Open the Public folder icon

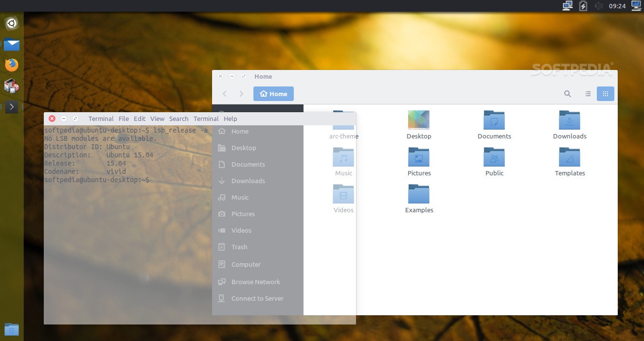[494, 157]
